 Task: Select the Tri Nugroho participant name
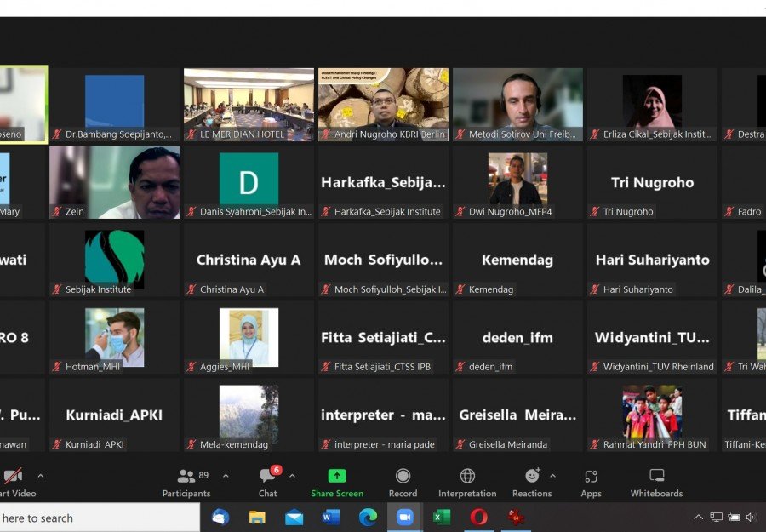pyautogui.click(x=652, y=182)
